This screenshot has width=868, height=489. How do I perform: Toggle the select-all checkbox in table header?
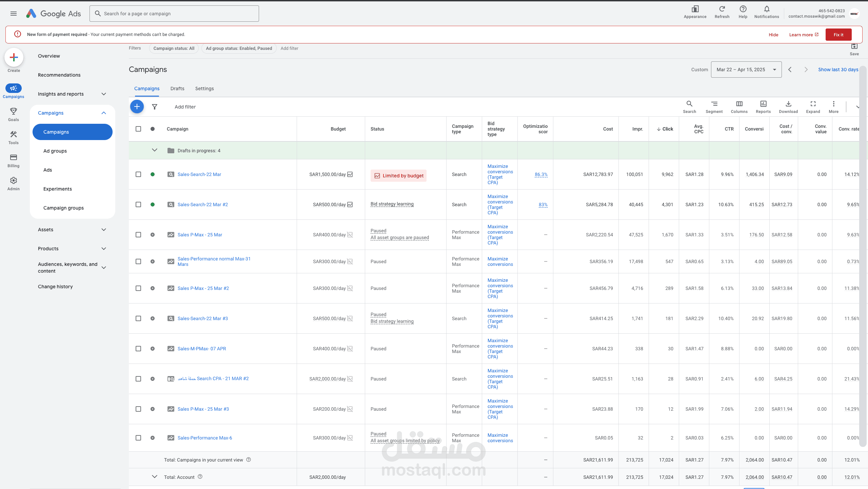pos(138,129)
